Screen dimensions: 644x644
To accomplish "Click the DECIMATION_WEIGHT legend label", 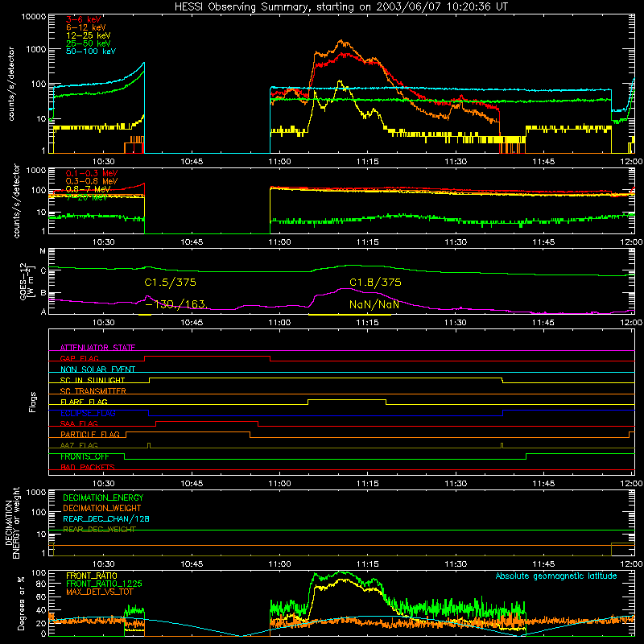I will tap(102, 508).
